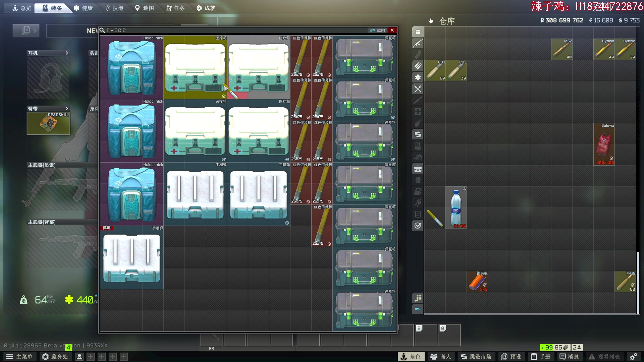
Task: Switch to the 装备 tab
Action: click(53, 8)
